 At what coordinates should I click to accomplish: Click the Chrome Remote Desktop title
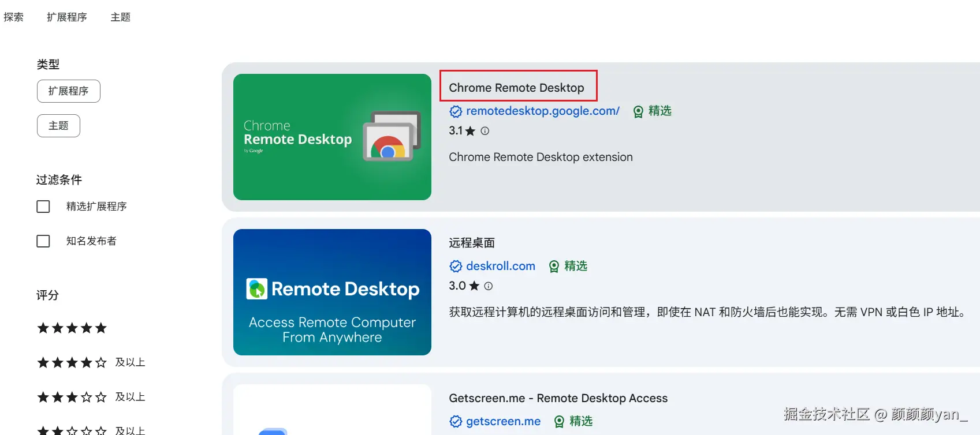coord(517,88)
